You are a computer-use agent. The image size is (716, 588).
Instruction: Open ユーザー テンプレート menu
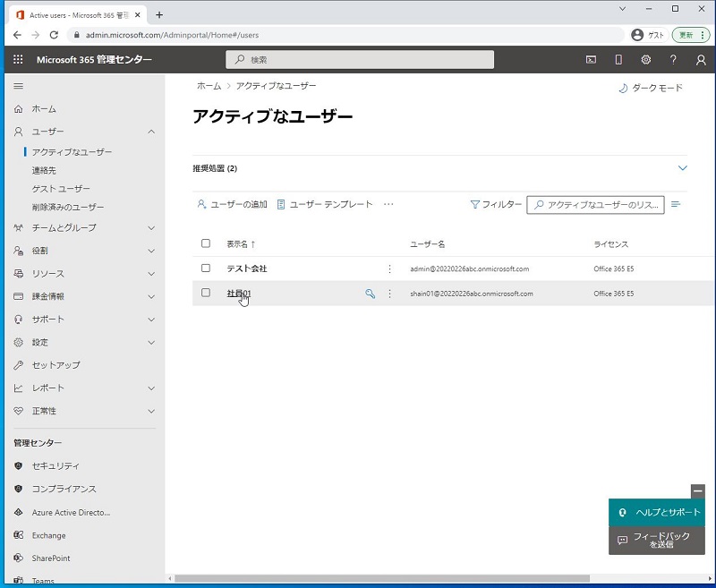tap(325, 204)
